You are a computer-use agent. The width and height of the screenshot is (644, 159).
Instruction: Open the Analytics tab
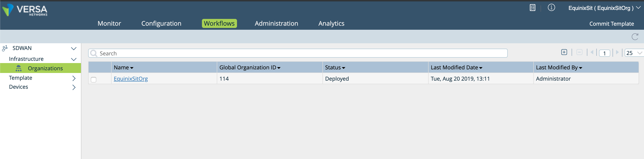331,23
